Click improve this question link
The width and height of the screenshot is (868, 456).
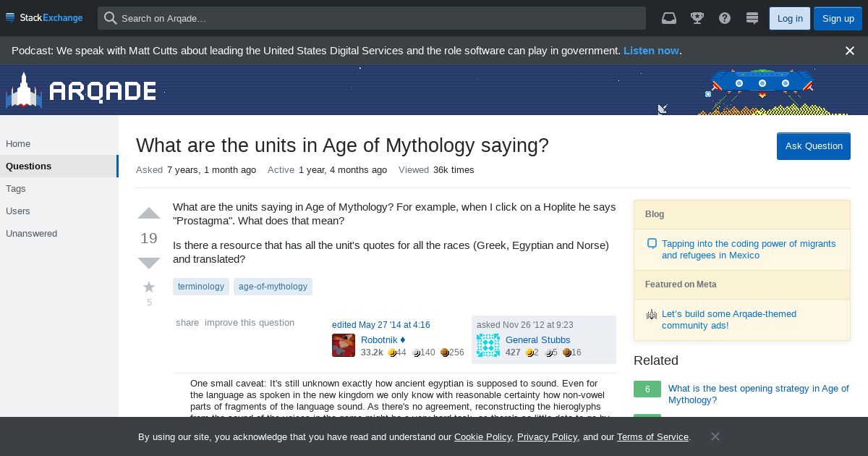(250, 323)
